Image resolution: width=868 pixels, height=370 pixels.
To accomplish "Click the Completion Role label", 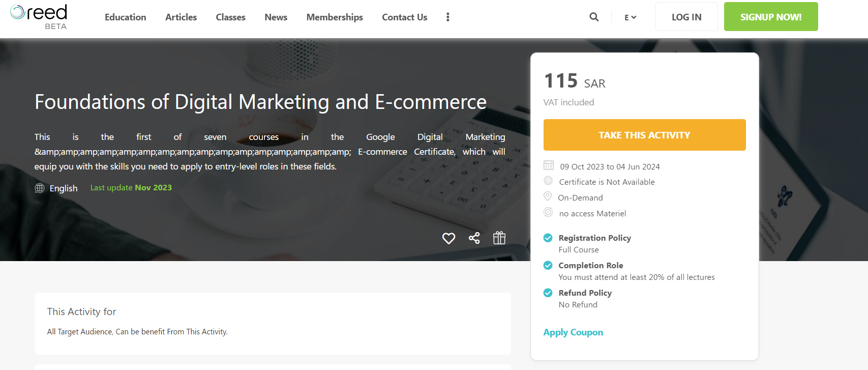I will (x=591, y=265).
